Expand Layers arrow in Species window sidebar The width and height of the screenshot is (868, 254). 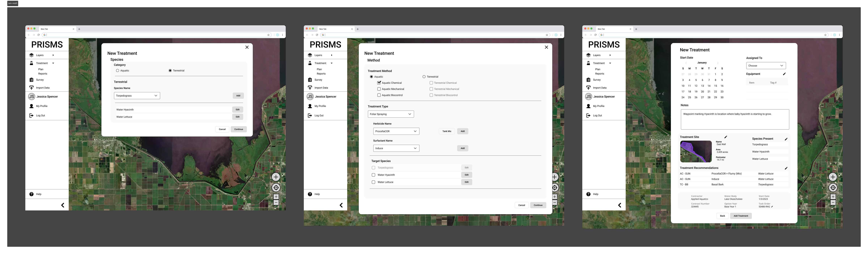click(x=53, y=55)
